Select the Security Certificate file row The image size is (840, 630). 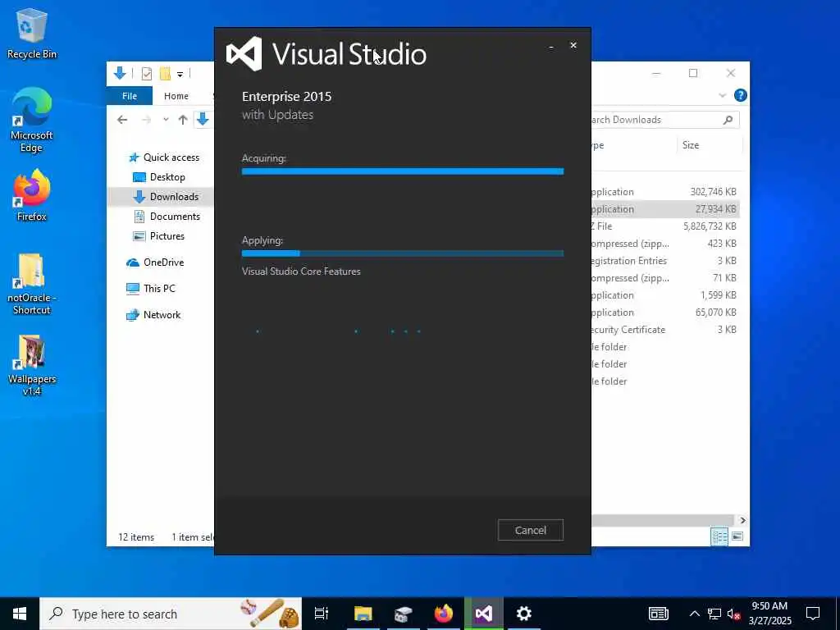click(x=667, y=330)
